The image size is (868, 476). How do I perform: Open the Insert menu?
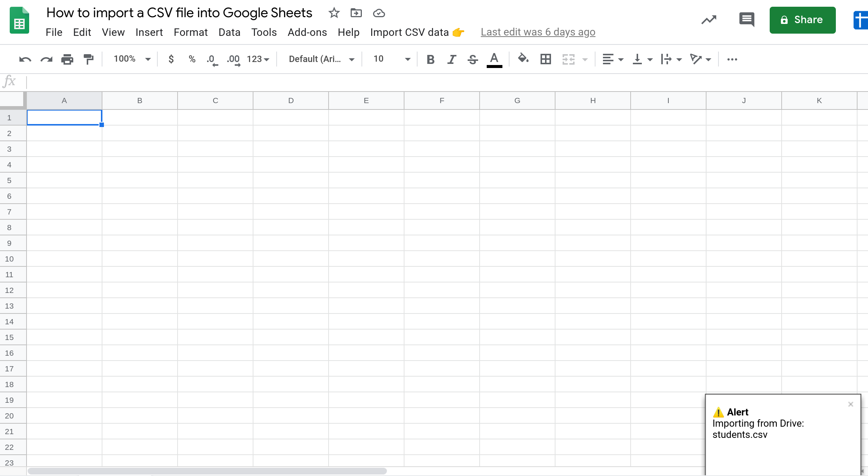tap(149, 32)
